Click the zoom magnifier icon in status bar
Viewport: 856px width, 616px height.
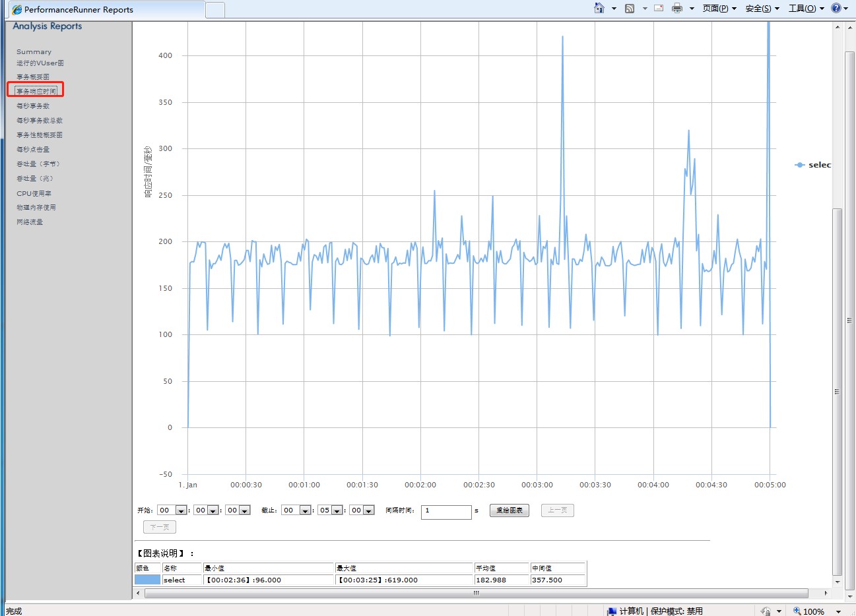[797, 611]
